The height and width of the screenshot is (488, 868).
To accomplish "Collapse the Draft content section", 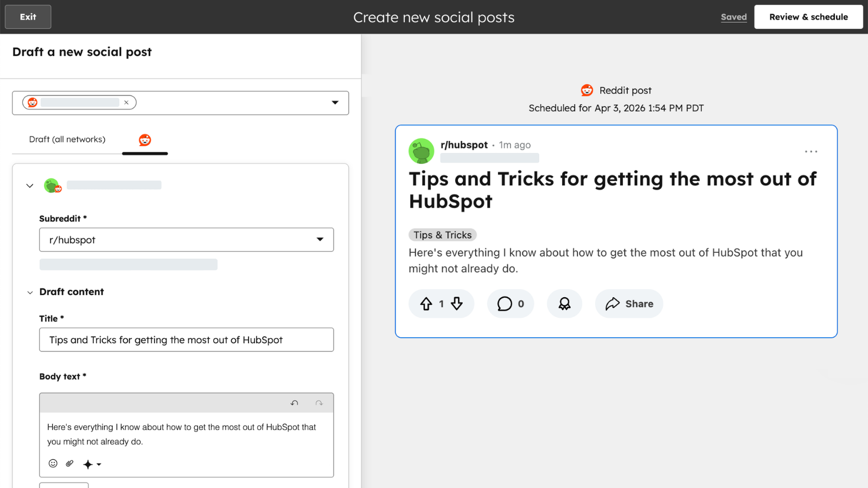I will pos(30,292).
